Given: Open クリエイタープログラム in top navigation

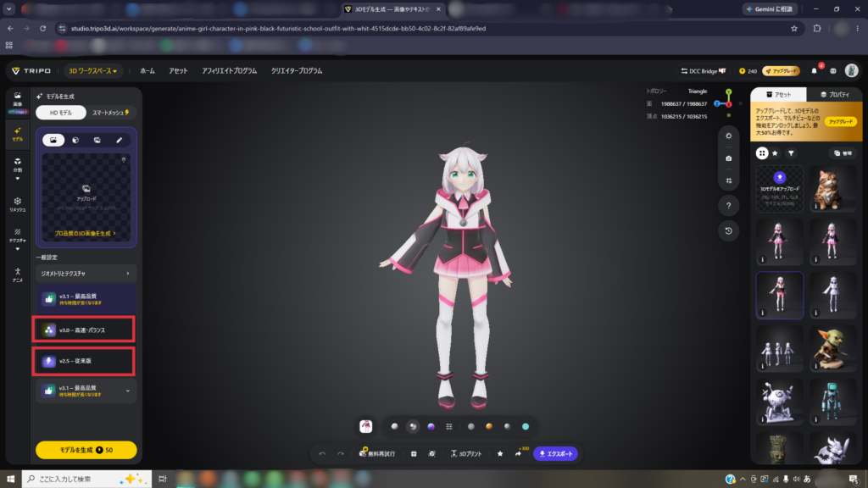Looking at the screenshot, I should (x=297, y=71).
